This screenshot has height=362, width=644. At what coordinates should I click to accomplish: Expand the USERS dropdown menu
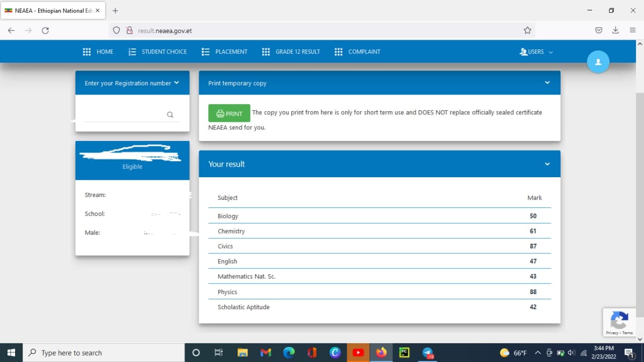536,52
